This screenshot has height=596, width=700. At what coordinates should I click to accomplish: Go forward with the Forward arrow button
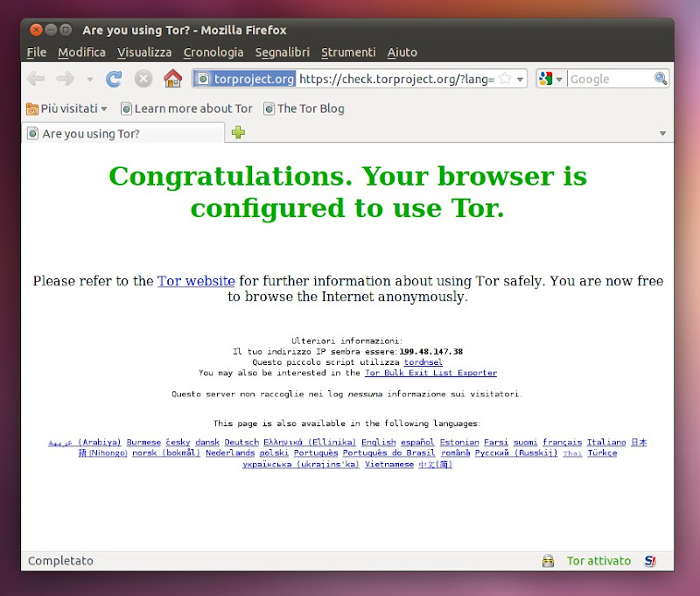point(65,79)
